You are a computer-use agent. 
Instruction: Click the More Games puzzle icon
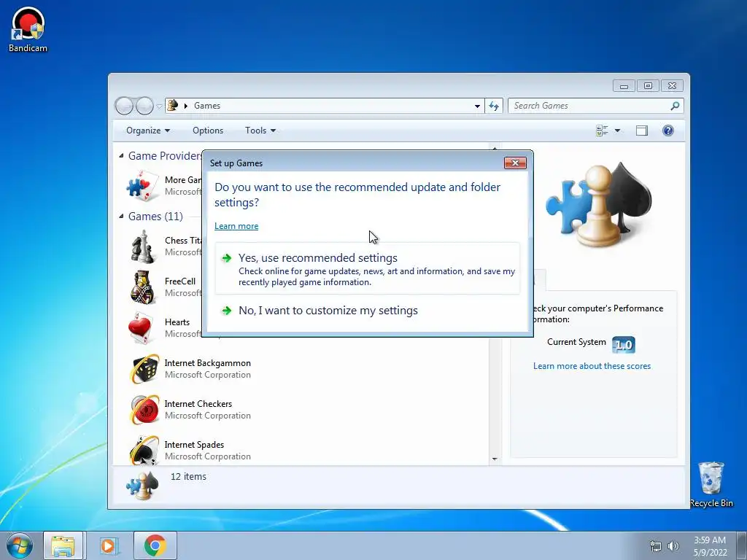(142, 186)
